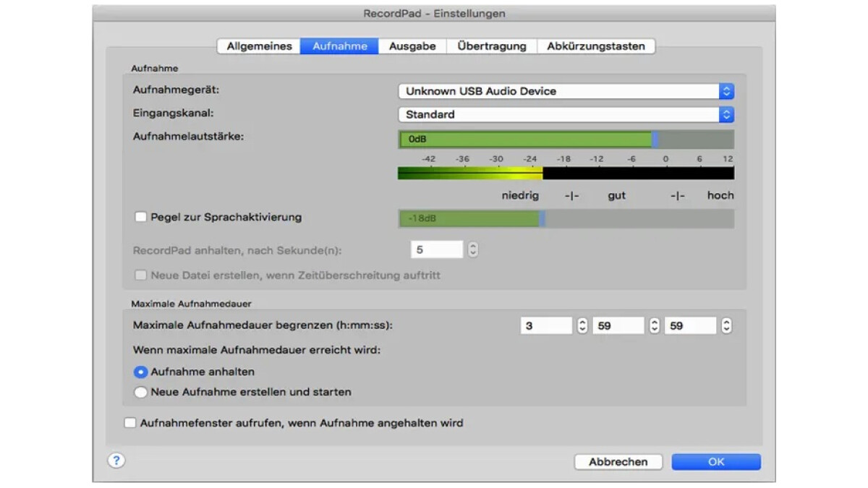
Task: Adjust the Aufnahmelautstärke 0dB slider
Action: (566, 139)
